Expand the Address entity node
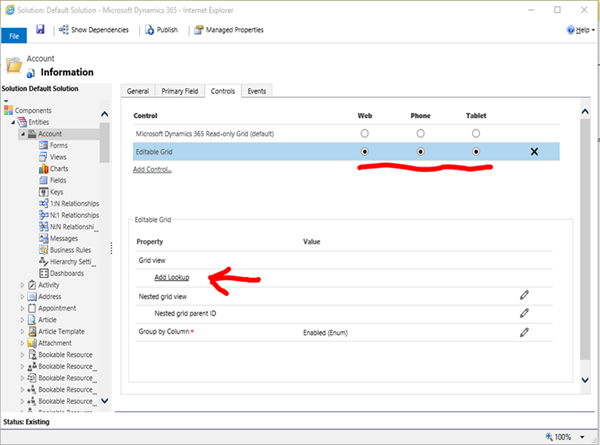Screen dimensions: 600x445 point(23,297)
